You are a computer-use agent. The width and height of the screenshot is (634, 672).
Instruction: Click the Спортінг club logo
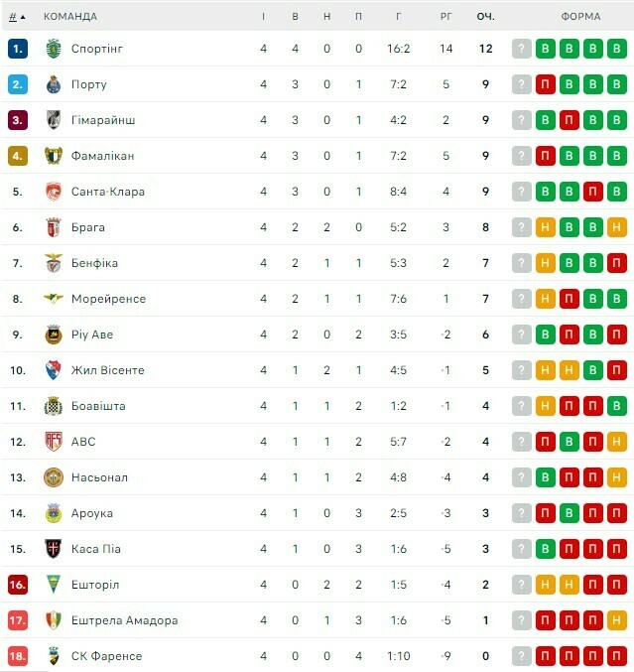pyautogui.click(x=54, y=49)
